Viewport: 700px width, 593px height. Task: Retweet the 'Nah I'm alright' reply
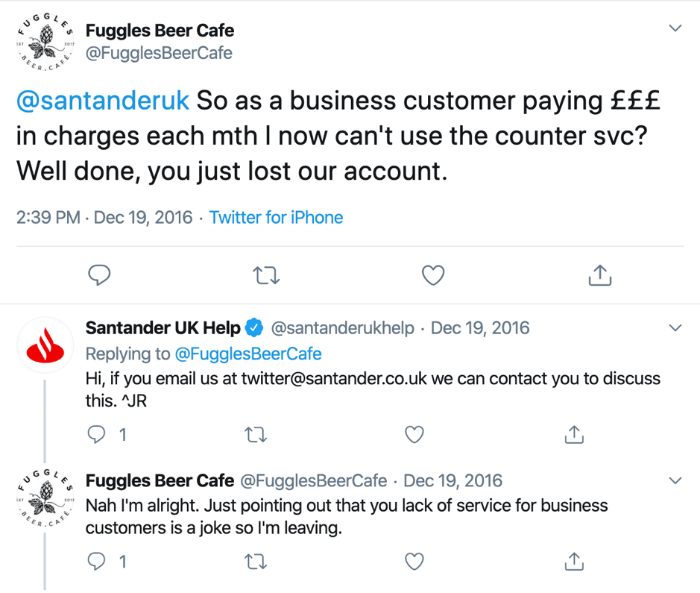(256, 561)
